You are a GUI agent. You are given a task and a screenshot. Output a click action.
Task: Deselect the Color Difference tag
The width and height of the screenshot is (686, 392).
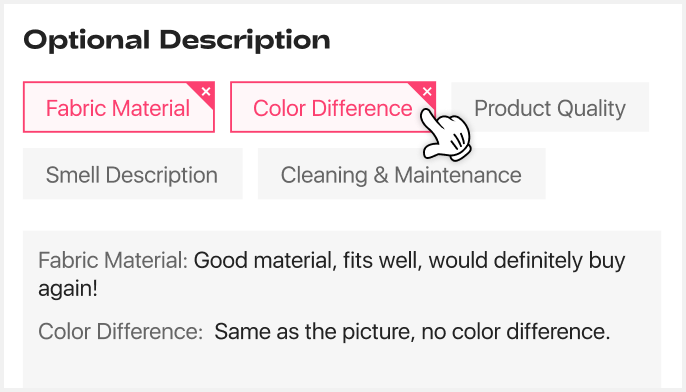pyautogui.click(x=333, y=107)
